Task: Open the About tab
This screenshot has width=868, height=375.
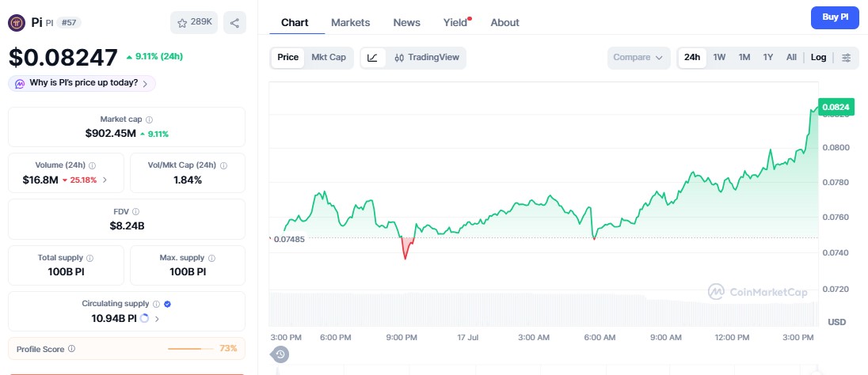Action: click(x=504, y=23)
